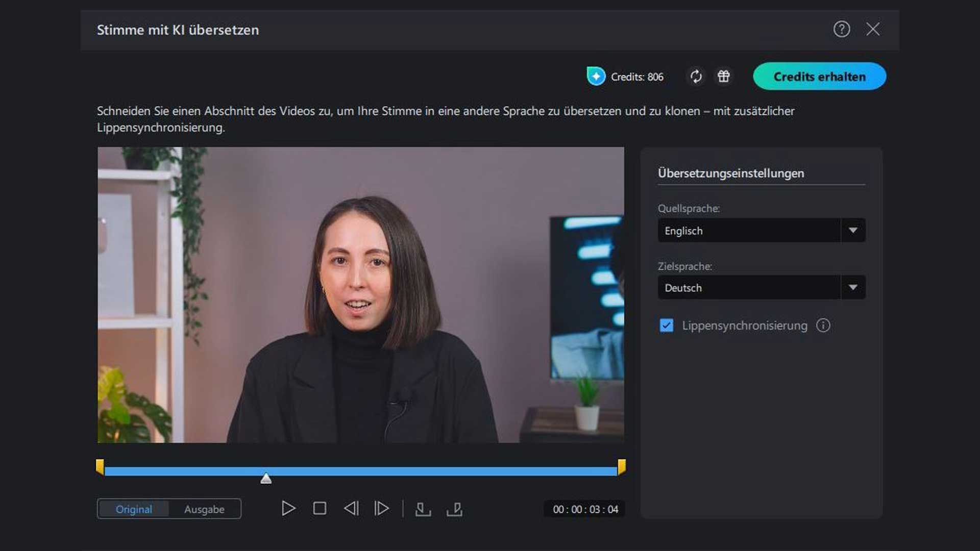
Task: Open the gift rewards icon
Action: coord(724,76)
